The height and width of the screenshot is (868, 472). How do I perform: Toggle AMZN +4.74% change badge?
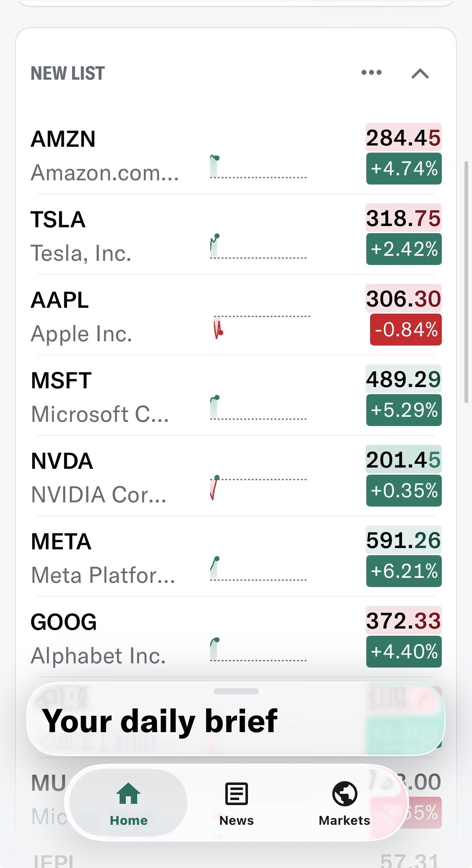(x=404, y=169)
